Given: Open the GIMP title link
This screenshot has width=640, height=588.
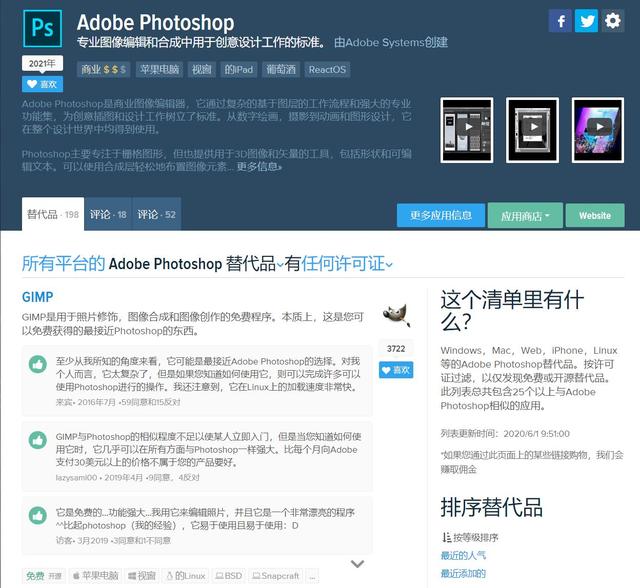Looking at the screenshot, I should pyautogui.click(x=37, y=297).
